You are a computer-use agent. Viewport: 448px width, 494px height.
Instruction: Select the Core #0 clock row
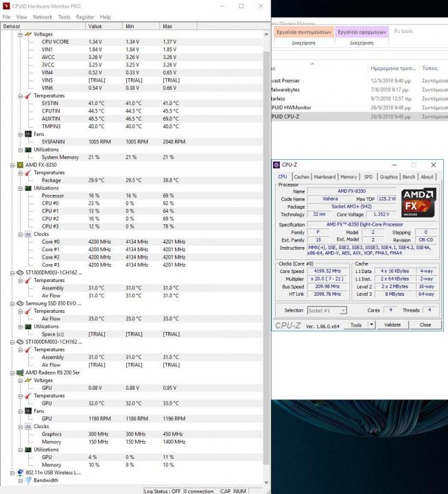[x=132, y=242]
